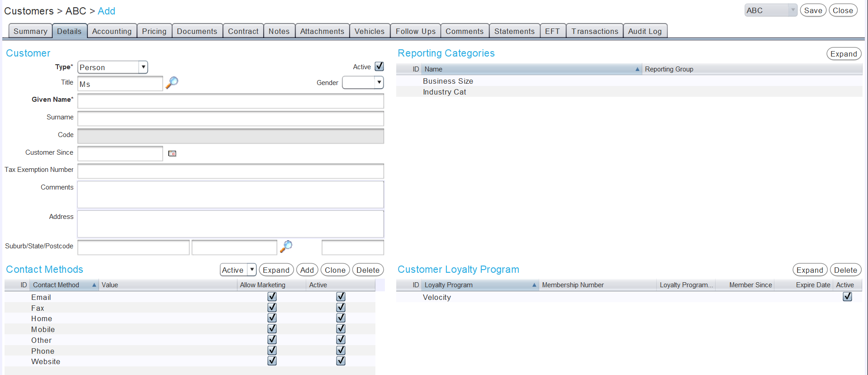The width and height of the screenshot is (868, 375).
Task: Open the Transactions tab
Action: pos(594,31)
